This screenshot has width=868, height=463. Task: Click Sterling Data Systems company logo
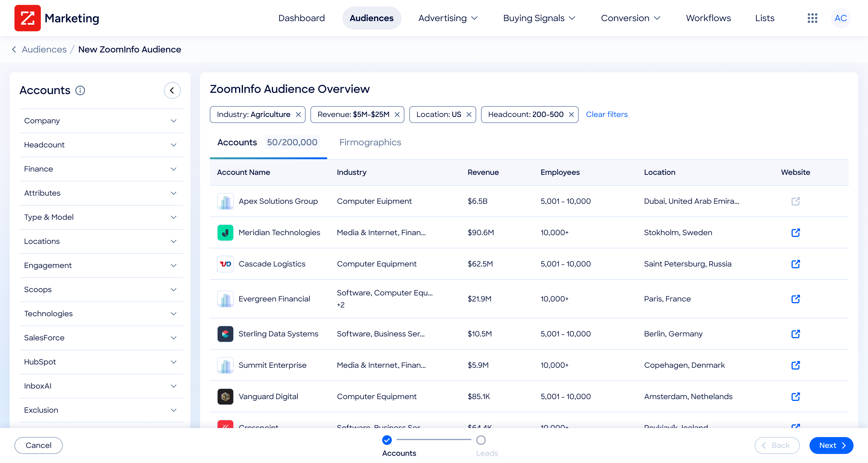225,334
